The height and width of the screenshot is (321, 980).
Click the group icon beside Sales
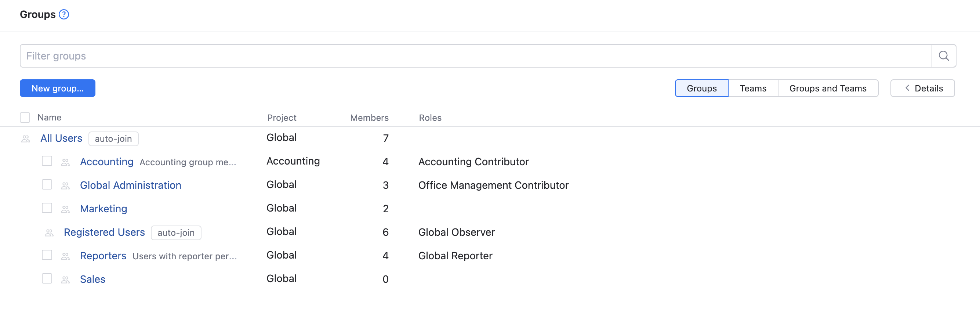65,279
